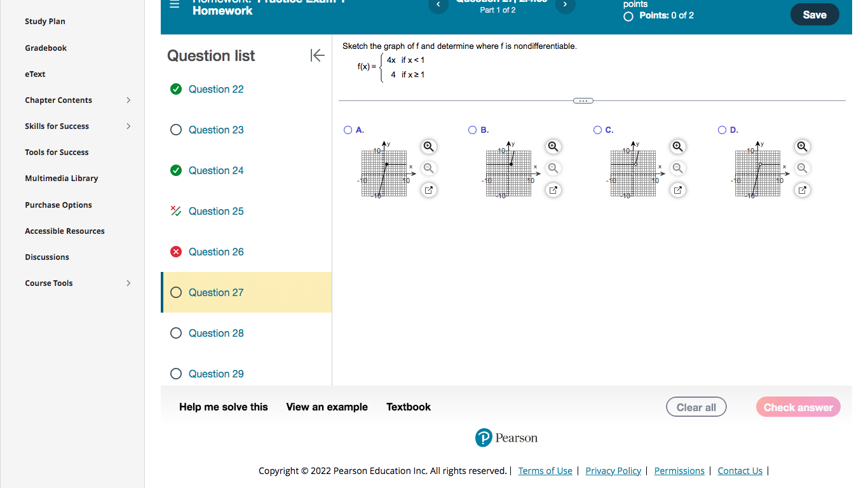
Task: Open Discussions in sidebar
Action: tap(47, 257)
